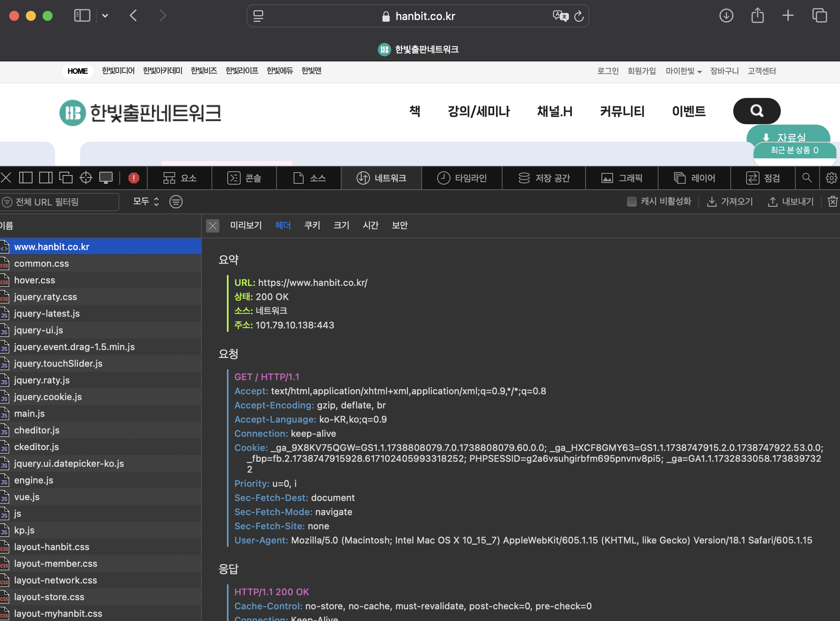Switch to the 쿠키 detail tab
Viewport: 840px width, 621px height.
tap(312, 225)
